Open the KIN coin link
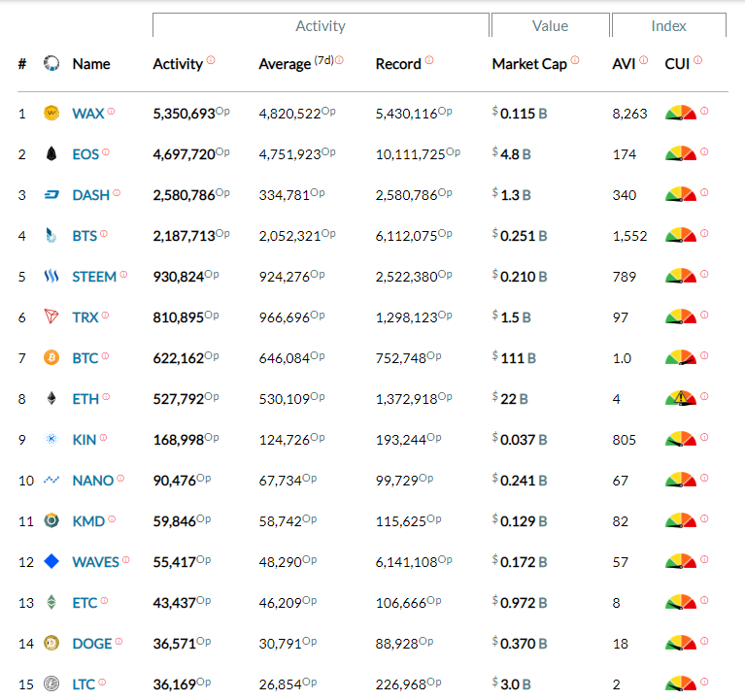The width and height of the screenshot is (745, 700). pyautogui.click(x=85, y=440)
